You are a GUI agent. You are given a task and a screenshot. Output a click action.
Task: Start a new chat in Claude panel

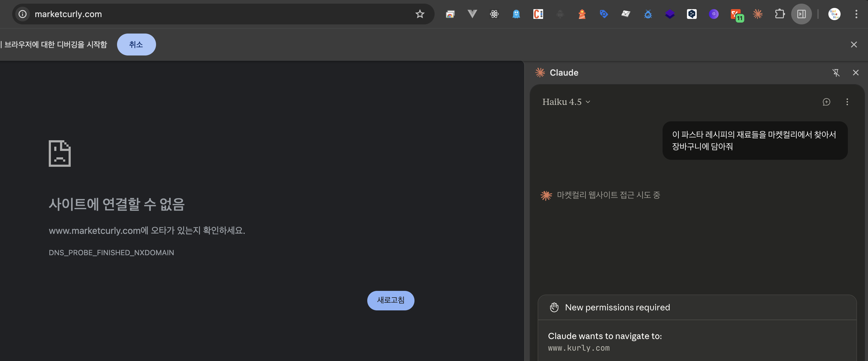pos(826,102)
